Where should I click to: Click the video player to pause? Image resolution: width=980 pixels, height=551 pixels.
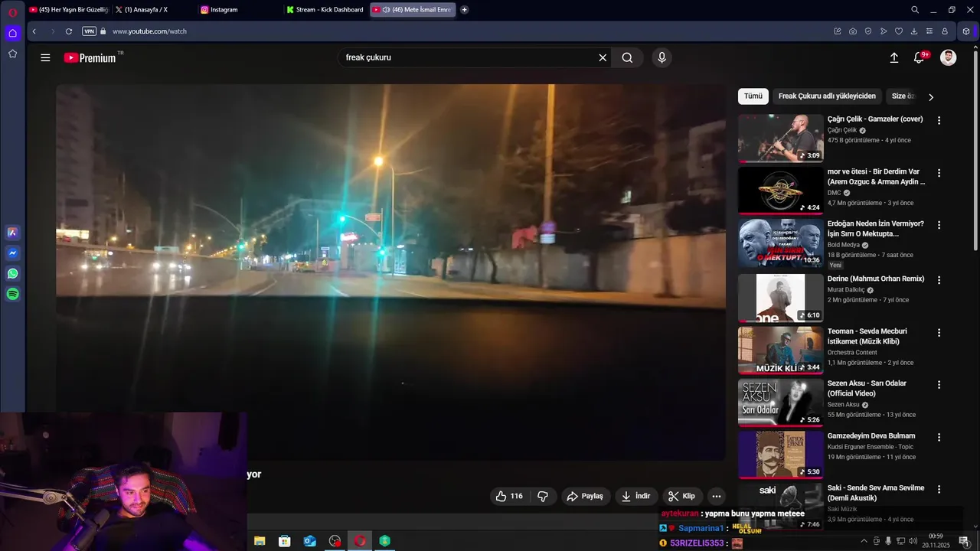(390, 272)
